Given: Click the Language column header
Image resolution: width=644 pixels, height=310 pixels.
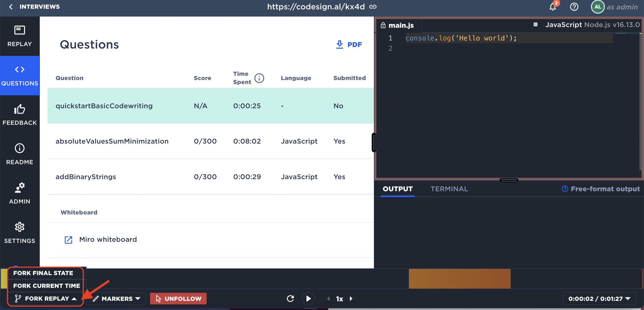Looking at the screenshot, I should pos(296,78).
